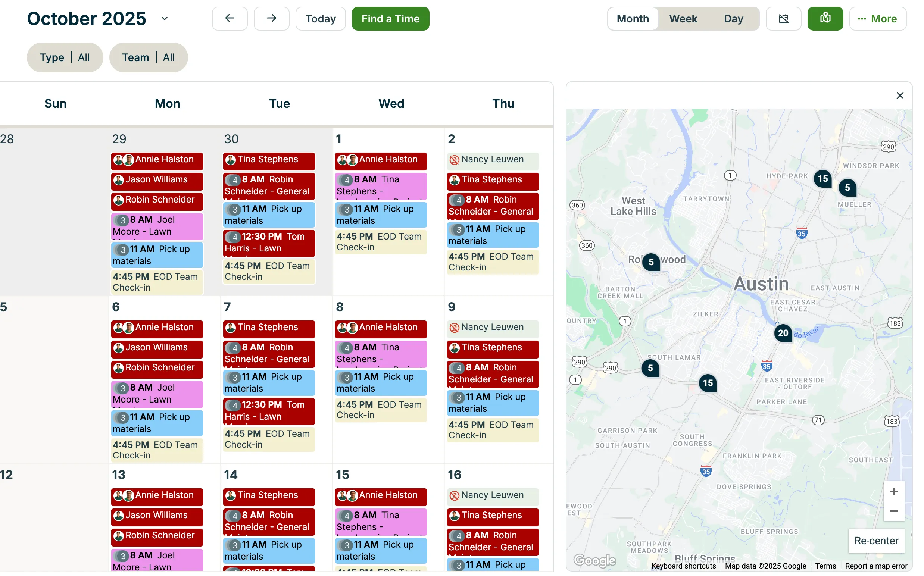The height and width of the screenshot is (576, 924).
Task: Go to the previous month with left arrow
Action: click(230, 18)
